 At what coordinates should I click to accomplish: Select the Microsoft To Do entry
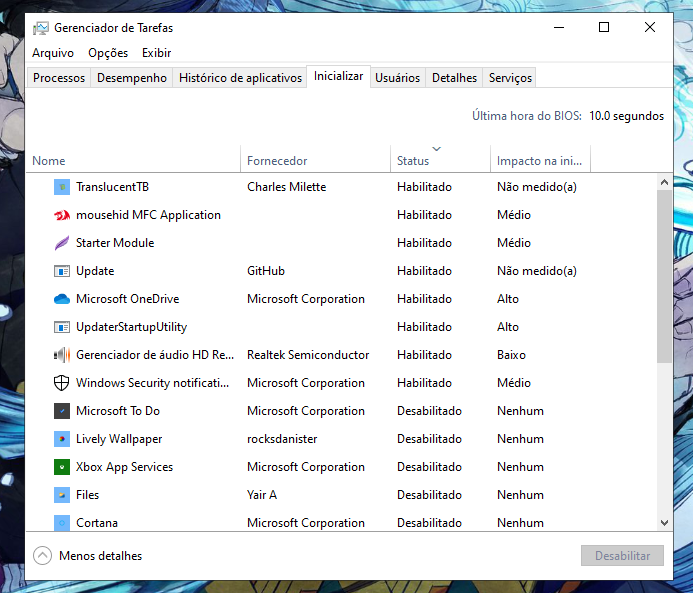118,411
